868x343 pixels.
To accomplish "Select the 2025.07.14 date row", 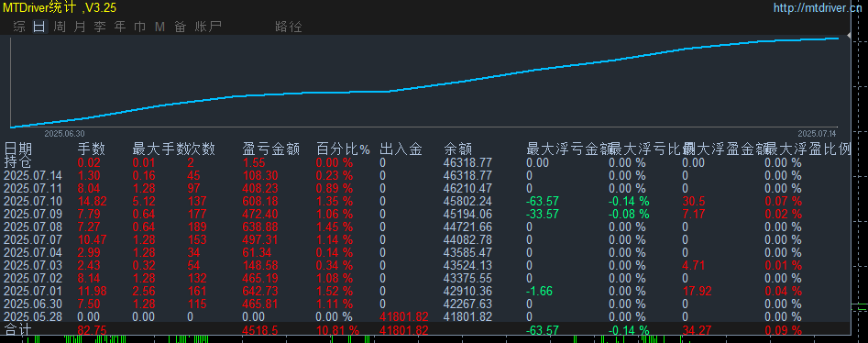I will click(x=33, y=176).
